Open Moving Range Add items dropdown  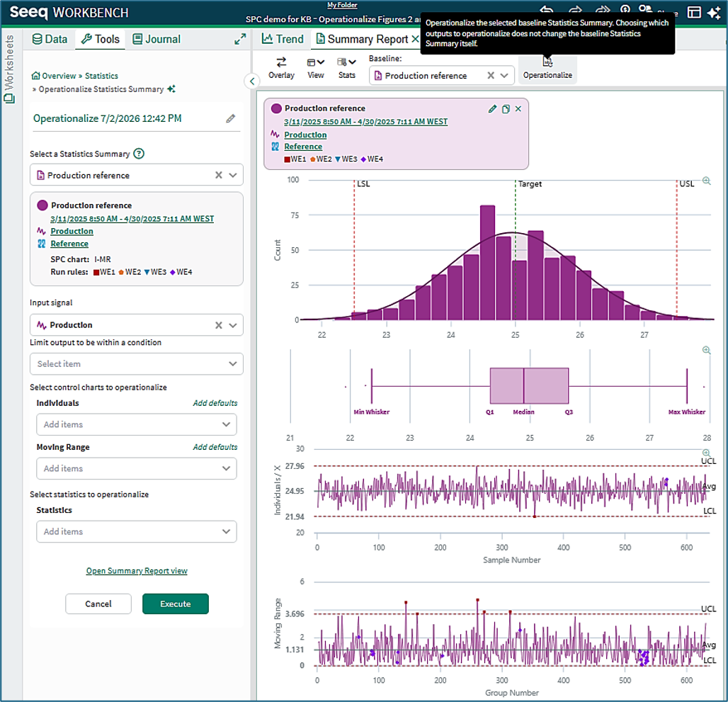pos(137,468)
